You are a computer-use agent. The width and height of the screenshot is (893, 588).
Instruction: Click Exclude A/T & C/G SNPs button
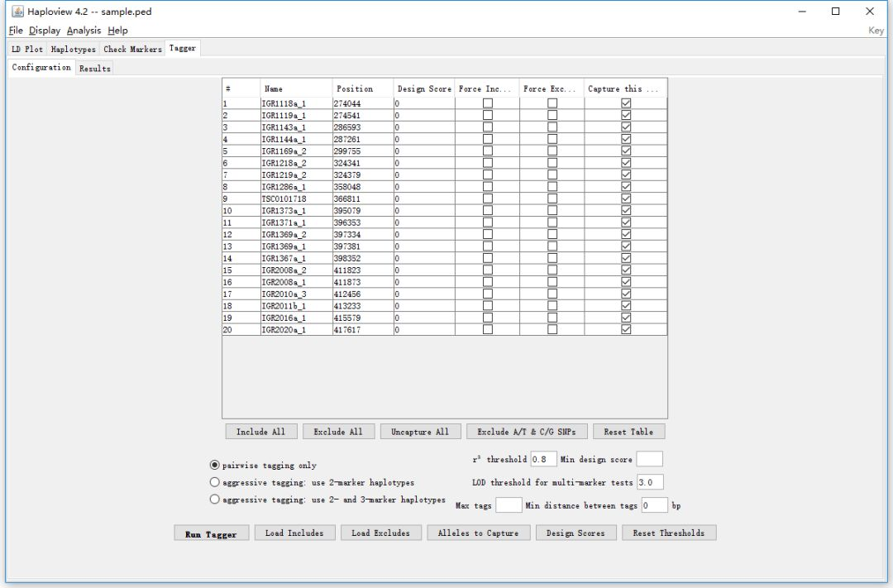point(527,432)
